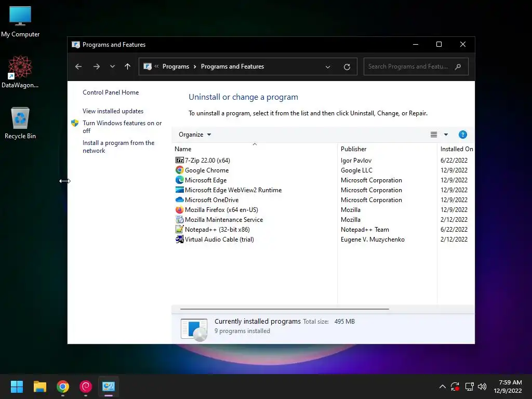Open the Windows Start button
Viewport: 532px width, 399px height.
click(x=17, y=387)
